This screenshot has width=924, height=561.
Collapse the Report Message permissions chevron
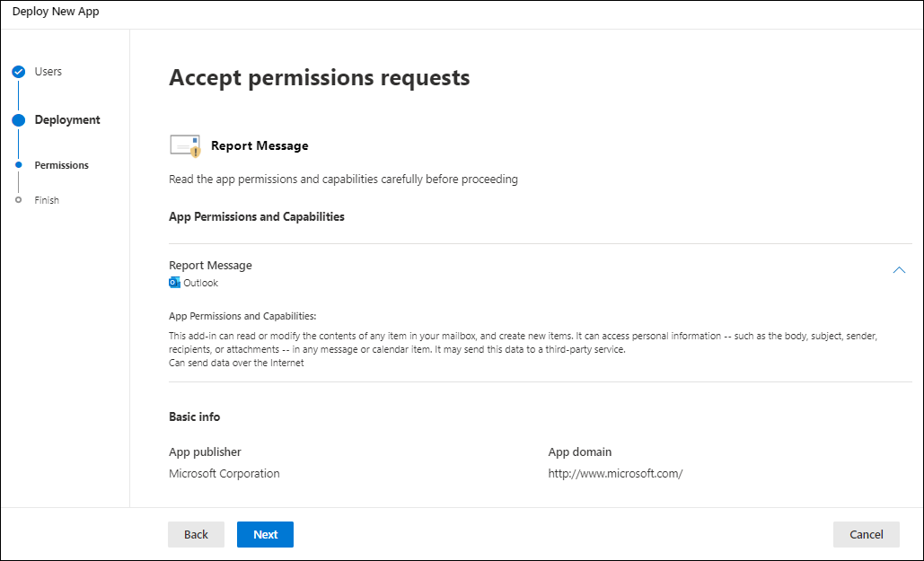coord(899,270)
